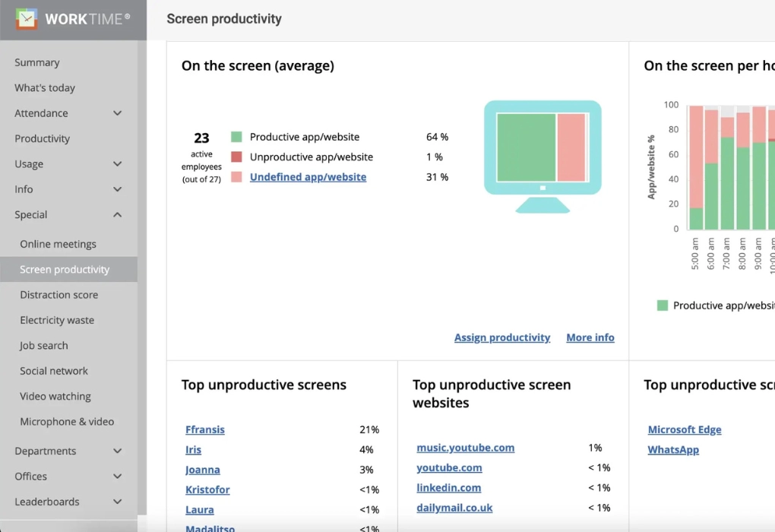The height and width of the screenshot is (532, 775).
Task: Click the WorkTime logo icon
Action: tap(27, 19)
